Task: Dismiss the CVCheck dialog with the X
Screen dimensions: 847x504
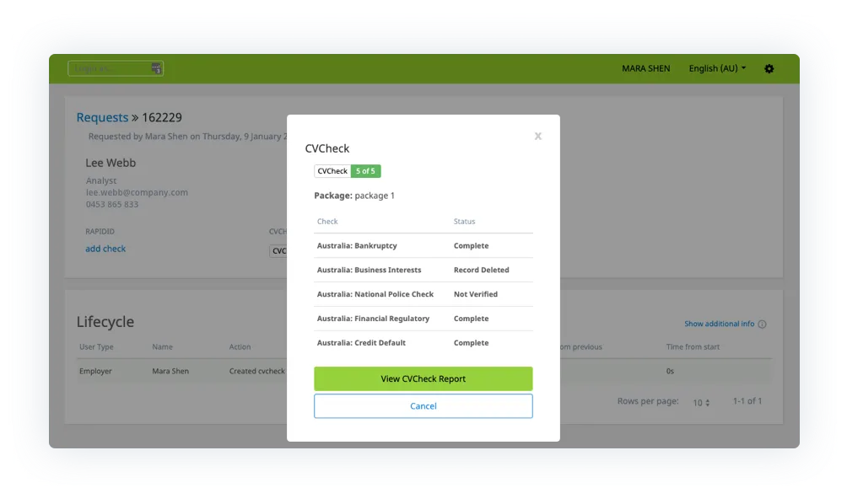Action: 537,136
